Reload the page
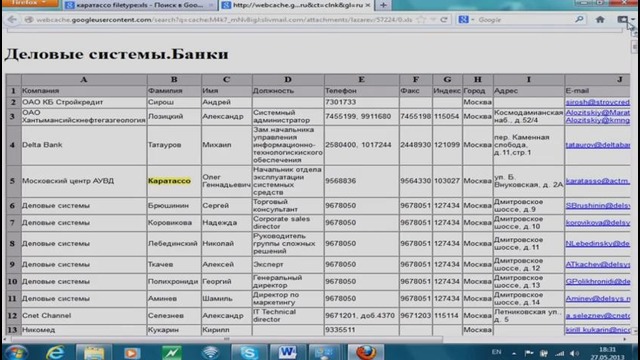Viewport: 640px width, 360px height. coord(444,20)
